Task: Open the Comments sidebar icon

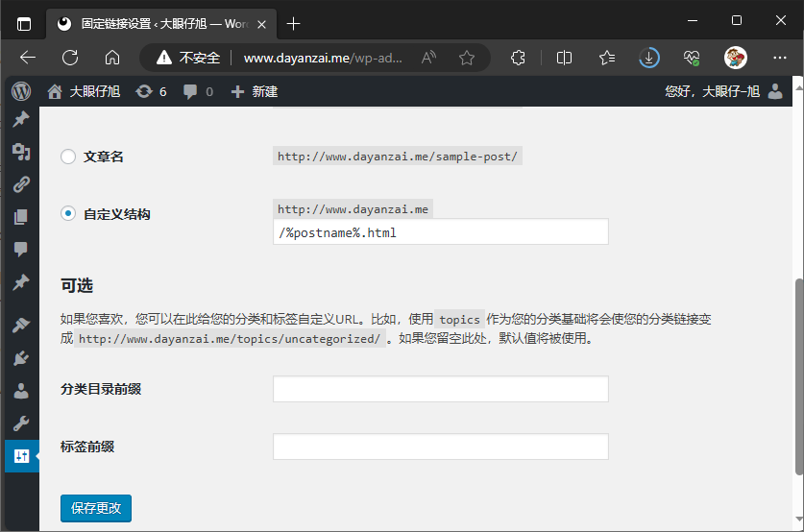Action: pyautogui.click(x=21, y=249)
